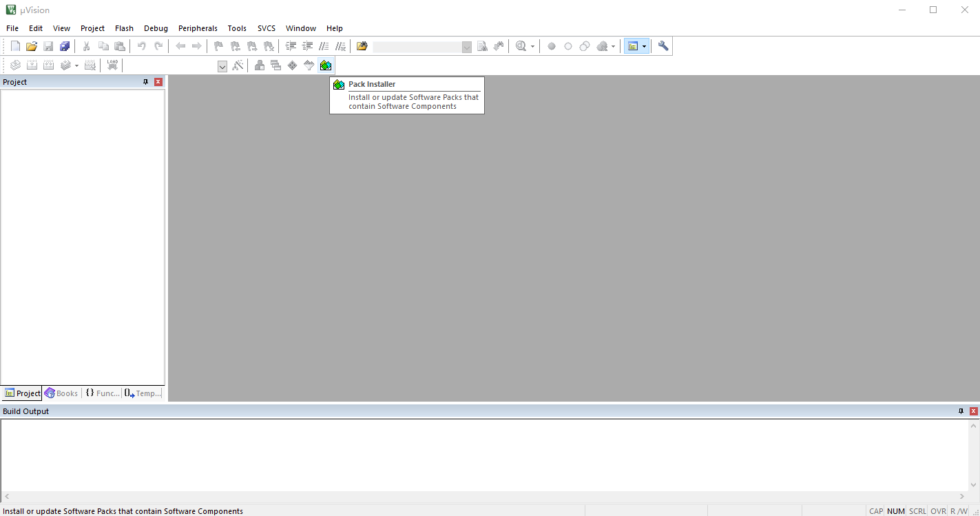Create a new file with the New icon
This screenshot has width=980, height=516.
coord(15,46)
